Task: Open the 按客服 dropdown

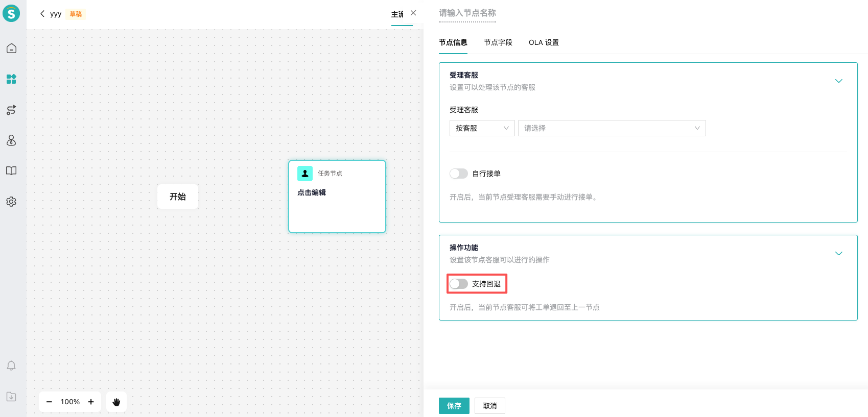Action: (x=482, y=128)
